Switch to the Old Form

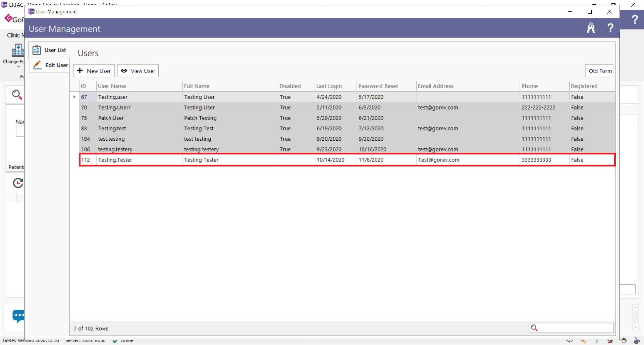(x=600, y=71)
